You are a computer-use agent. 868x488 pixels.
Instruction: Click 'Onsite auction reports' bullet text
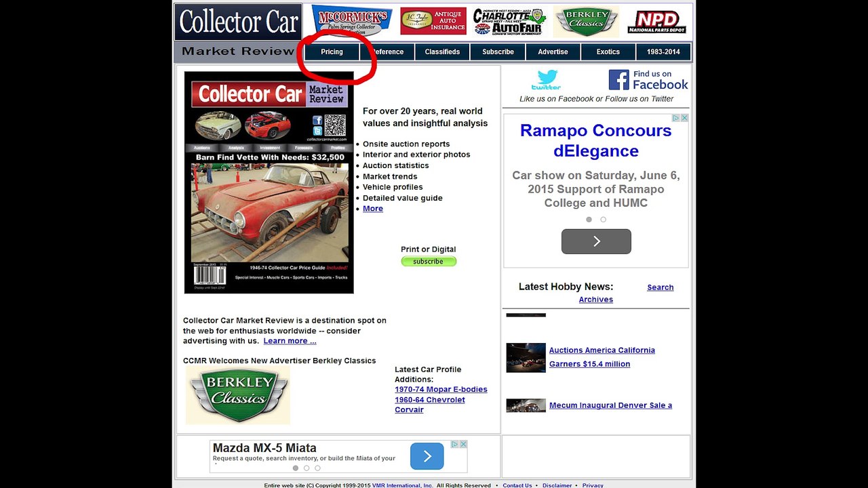pyautogui.click(x=406, y=144)
